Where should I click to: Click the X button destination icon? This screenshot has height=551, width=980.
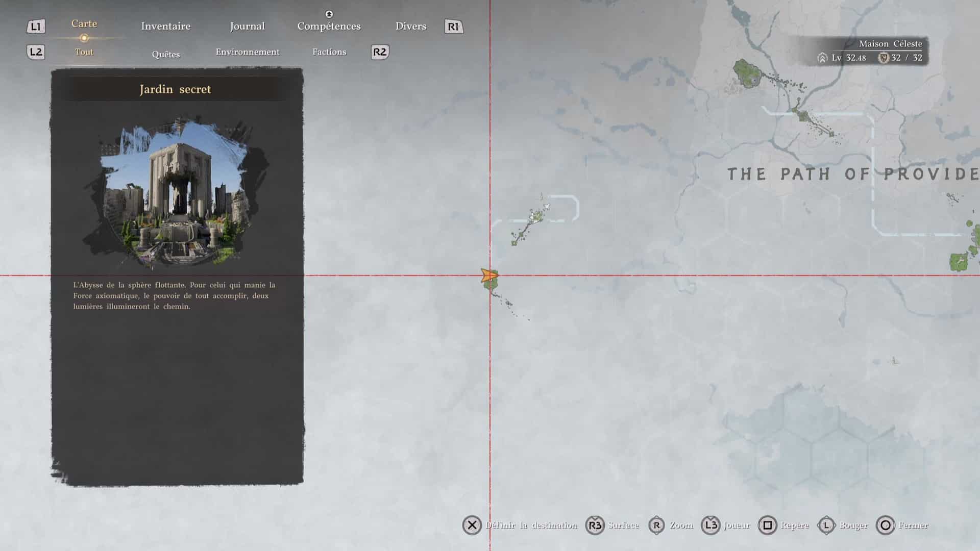(472, 525)
